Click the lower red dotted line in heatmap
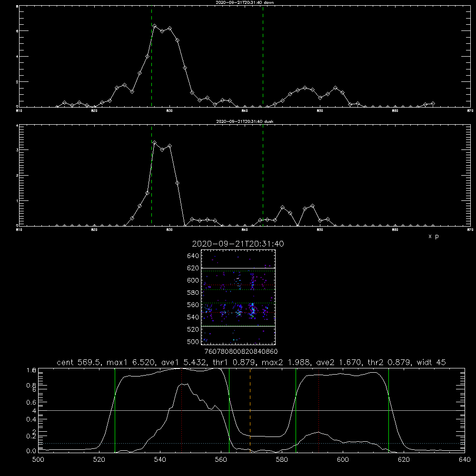The width and height of the screenshot is (476, 476). pyautogui.click(x=238, y=312)
